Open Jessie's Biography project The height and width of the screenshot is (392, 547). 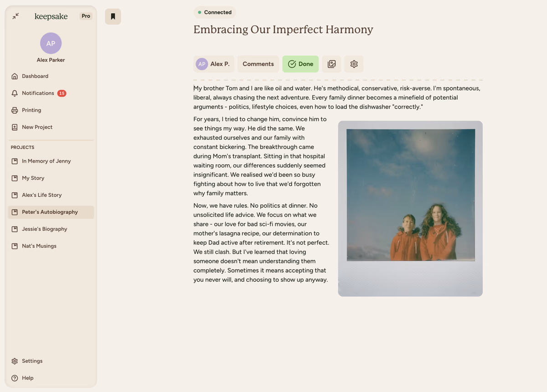click(x=44, y=229)
